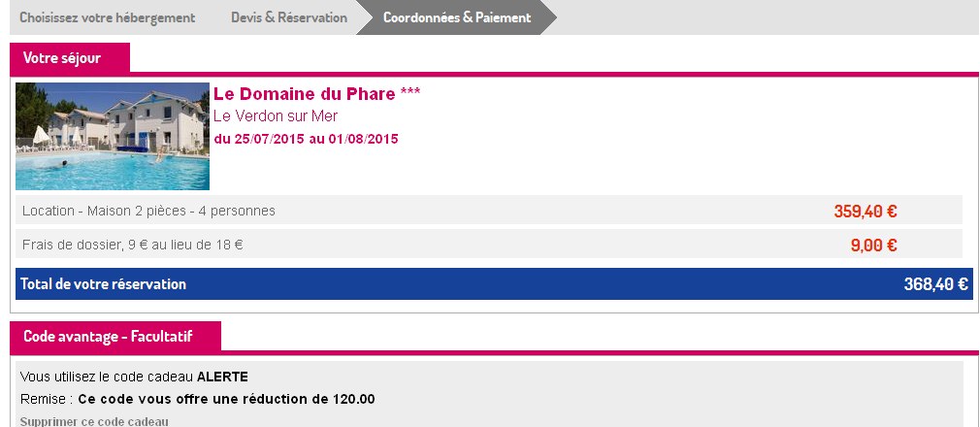Click the 368,40 € total amount
Viewport: 980px width, 427px height.
935,284
